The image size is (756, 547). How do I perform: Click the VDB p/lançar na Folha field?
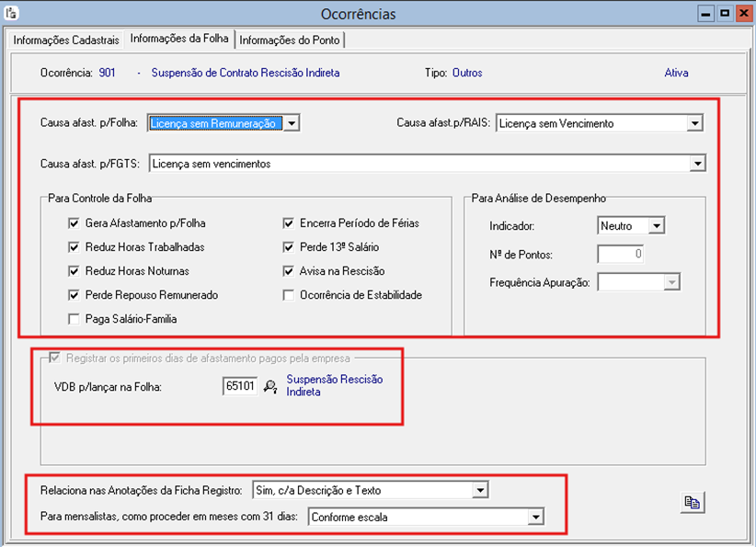coord(239,387)
